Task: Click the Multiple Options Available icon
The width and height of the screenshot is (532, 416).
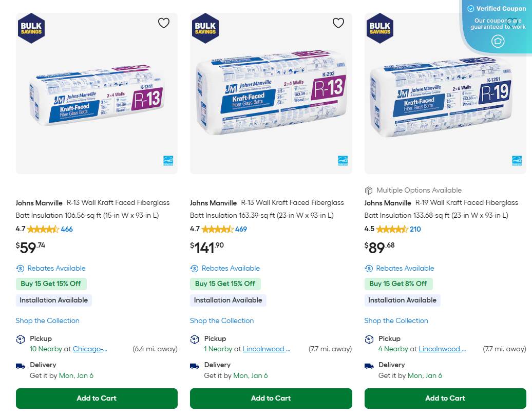Action: coord(369,190)
